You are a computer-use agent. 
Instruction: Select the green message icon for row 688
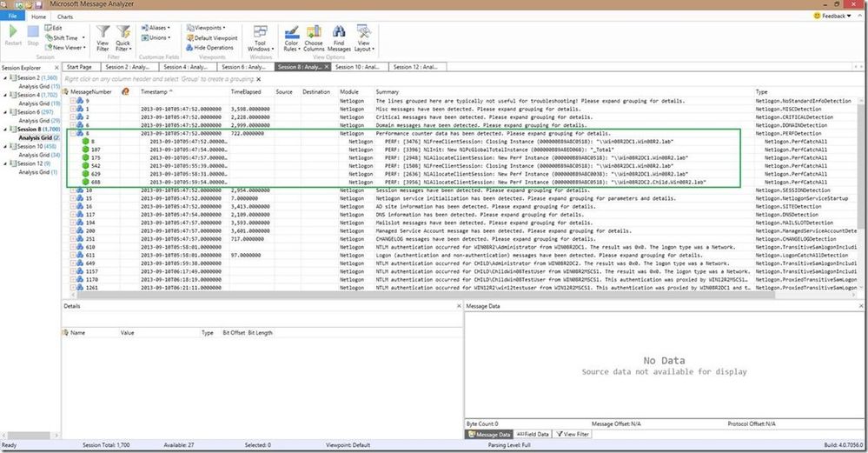[x=85, y=182]
